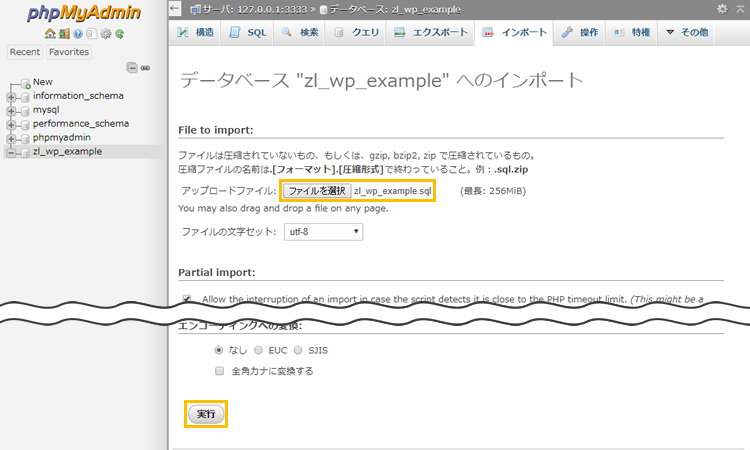The image size is (750, 450).
Task: Click the home icon in the sidebar
Action: coord(50,33)
